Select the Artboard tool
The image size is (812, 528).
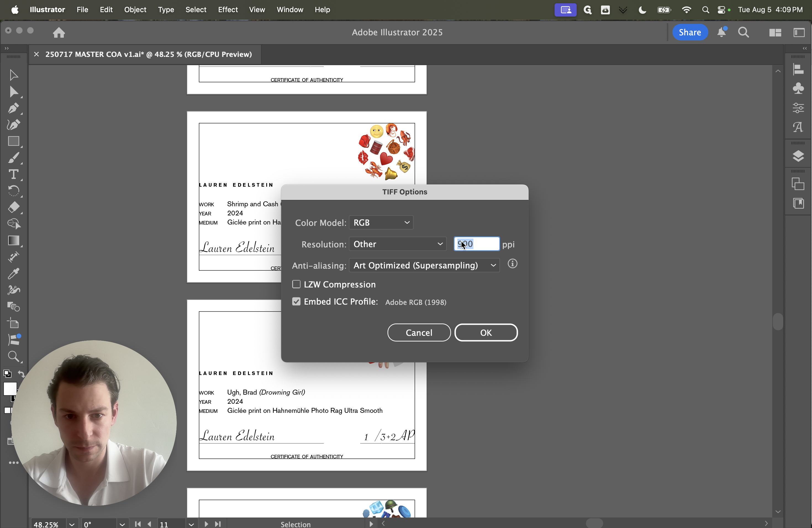click(x=14, y=323)
